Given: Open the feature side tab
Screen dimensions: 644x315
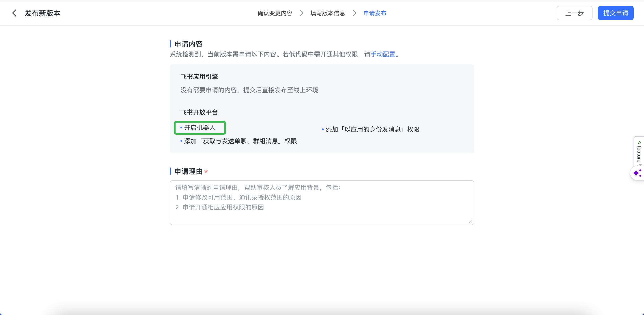Looking at the screenshot, I should [639, 151].
